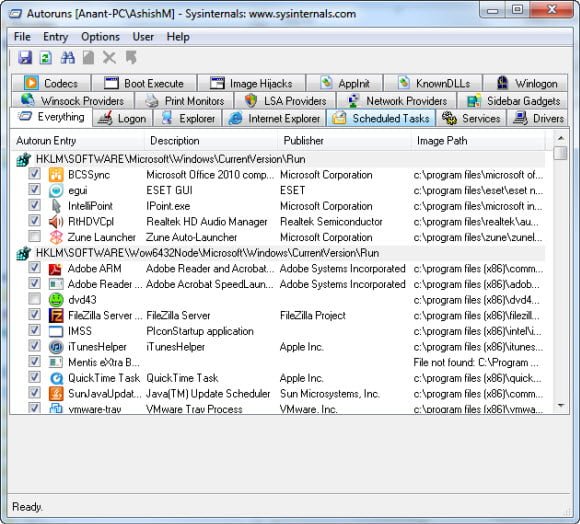Select the IMSS window icon
Viewport: 580px width, 524px height.
pyautogui.click(x=56, y=331)
